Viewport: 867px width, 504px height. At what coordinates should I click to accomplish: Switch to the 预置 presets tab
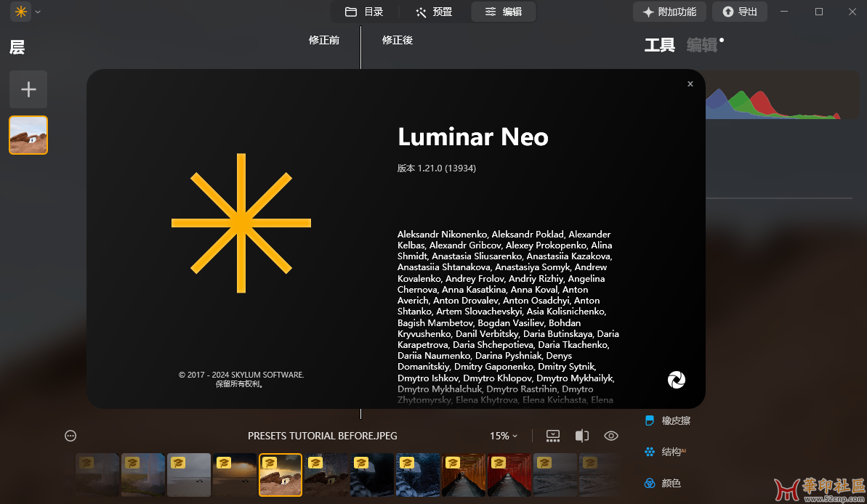tap(434, 12)
